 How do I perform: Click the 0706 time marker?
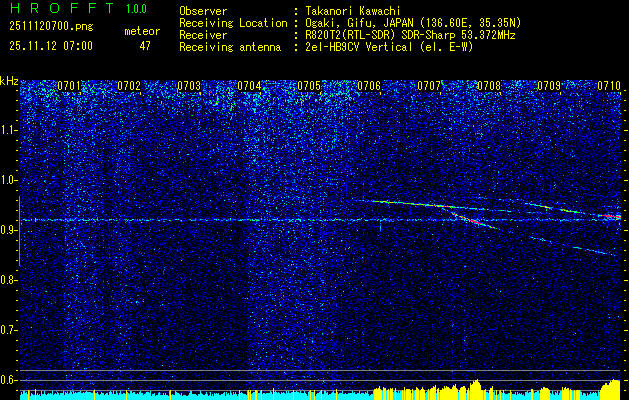369,86
